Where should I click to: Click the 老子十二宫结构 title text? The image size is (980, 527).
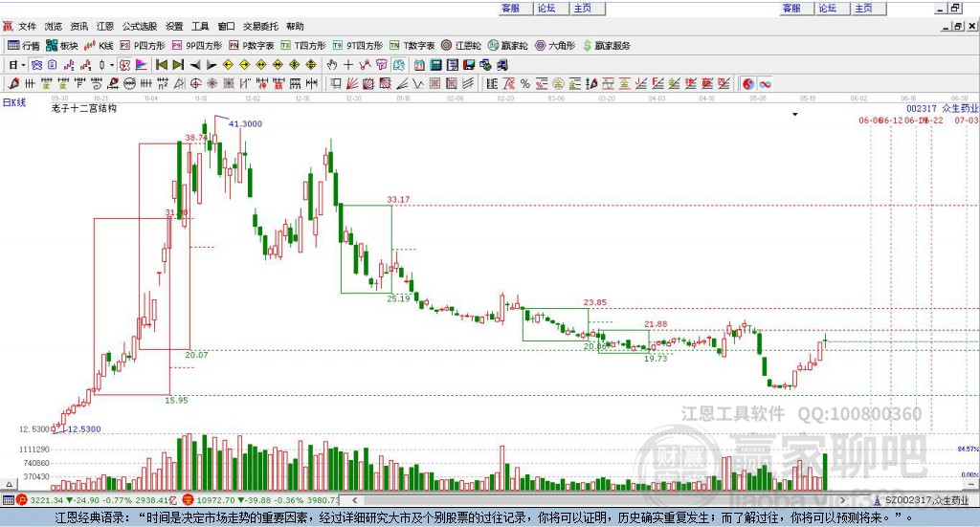84,108
